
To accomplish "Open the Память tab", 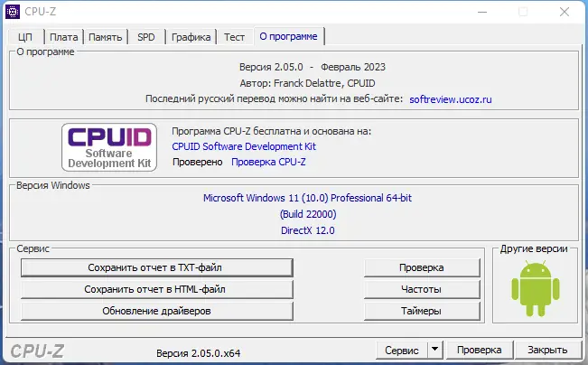I will [106, 37].
